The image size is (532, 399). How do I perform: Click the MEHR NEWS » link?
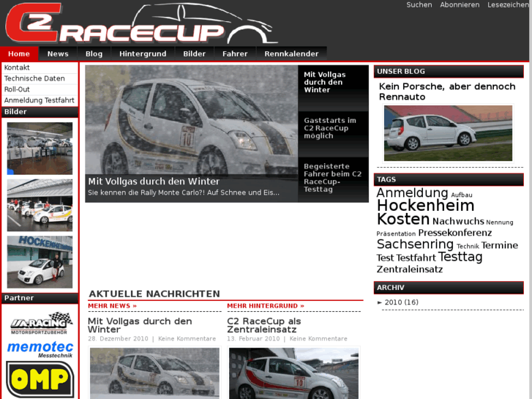(112, 306)
